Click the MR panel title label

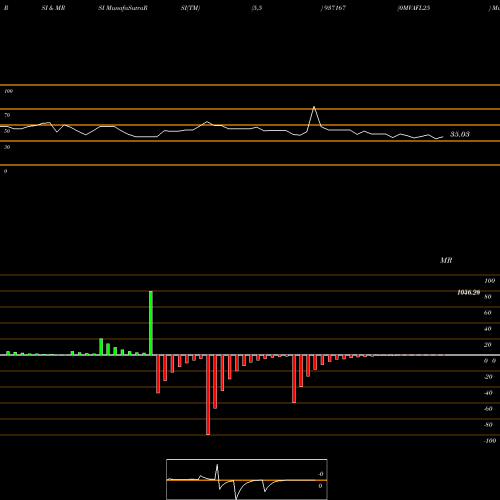point(446,260)
